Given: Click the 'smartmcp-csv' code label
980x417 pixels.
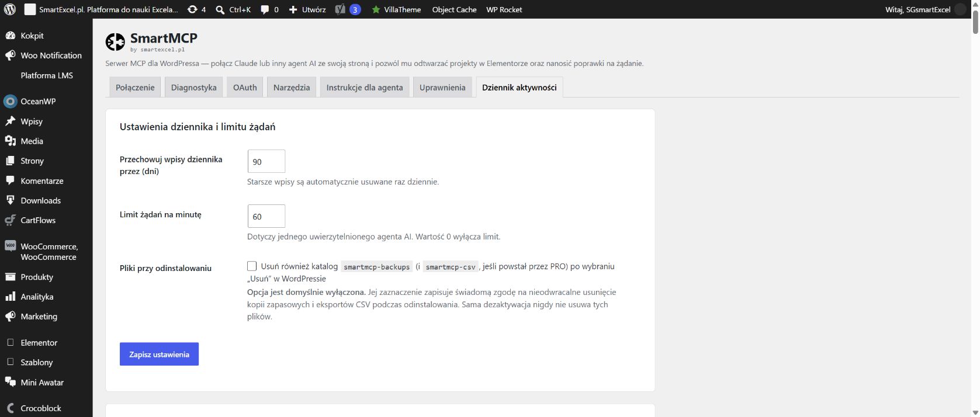Looking at the screenshot, I should coord(451,267).
